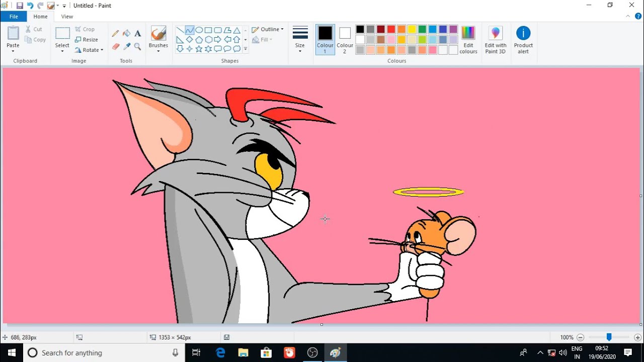This screenshot has height=362, width=644.
Task: Choose the Hexagon shape
Action: 208,40
